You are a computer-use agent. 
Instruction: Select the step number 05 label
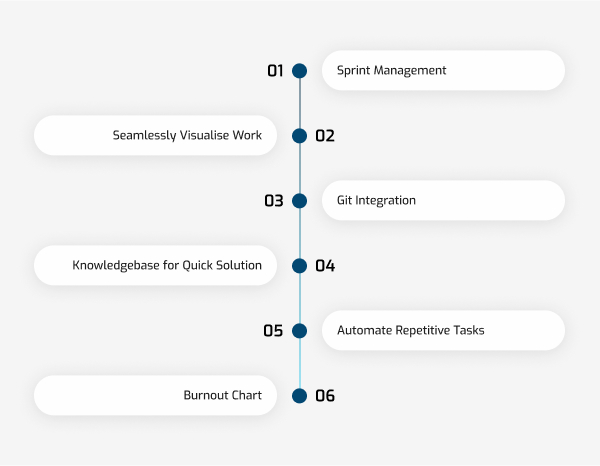pyautogui.click(x=273, y=331)
